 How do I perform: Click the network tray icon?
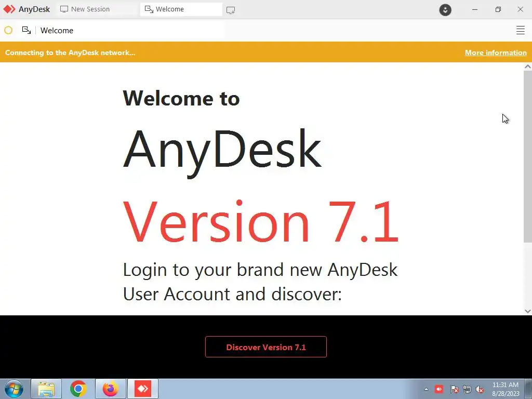click(467, 390)
